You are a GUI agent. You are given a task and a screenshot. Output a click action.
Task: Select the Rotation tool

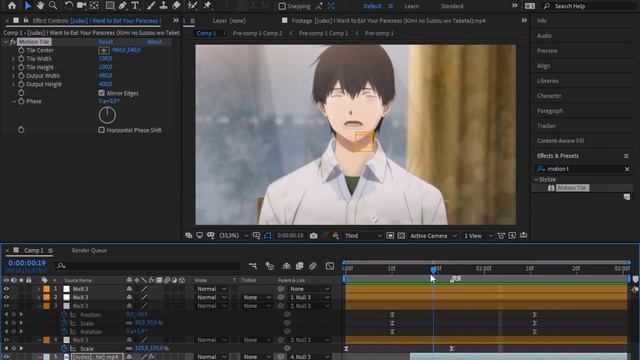click(69, 6)
